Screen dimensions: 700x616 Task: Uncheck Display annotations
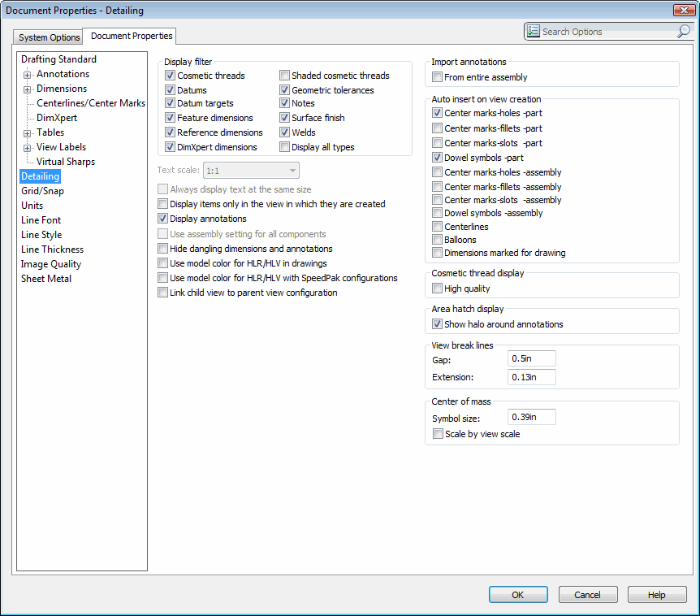point(162,219)
